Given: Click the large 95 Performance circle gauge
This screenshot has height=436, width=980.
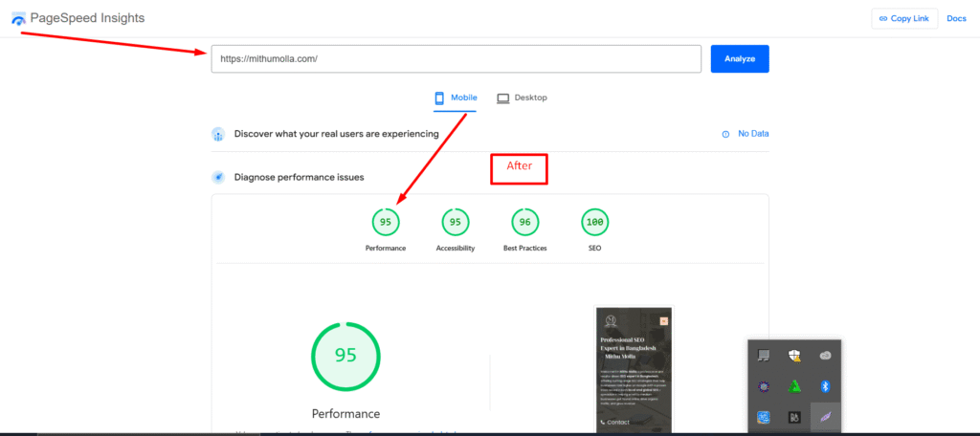Looking at the screenshot, I should (x=345, y=357).
